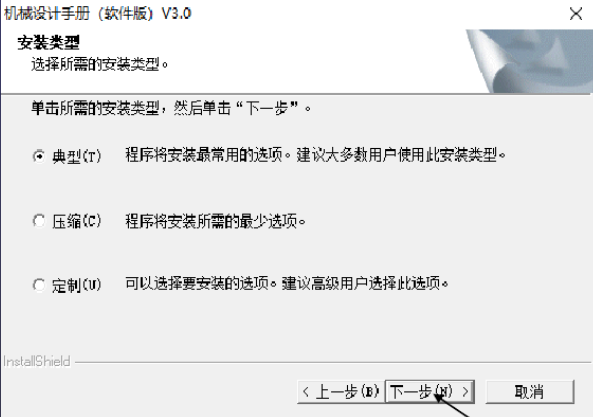Viewport: 593px width, 417px height.
Task: Select the 典型(T) radio button
Action: tap(39, 156)
